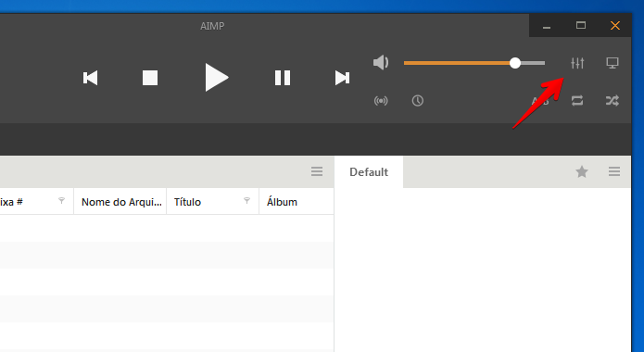The image size is (644, 352).
Task: Close the AIMP player window
Action: click(615, 25)
